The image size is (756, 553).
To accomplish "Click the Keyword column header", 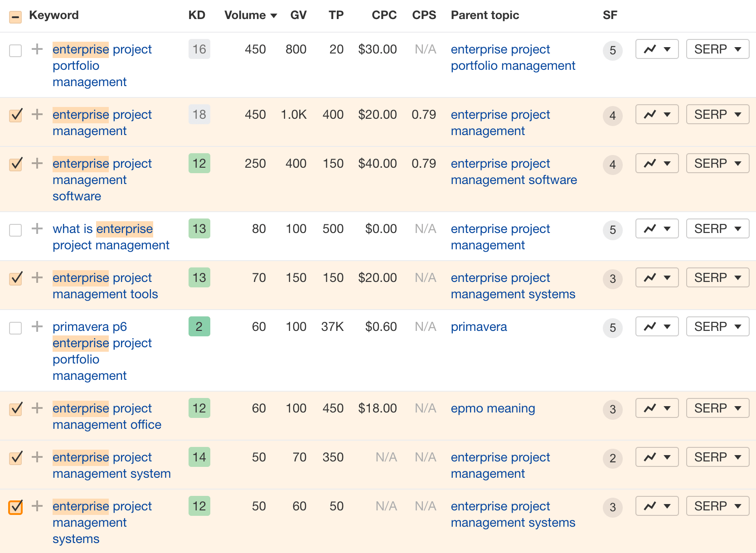I will (53, 15).
